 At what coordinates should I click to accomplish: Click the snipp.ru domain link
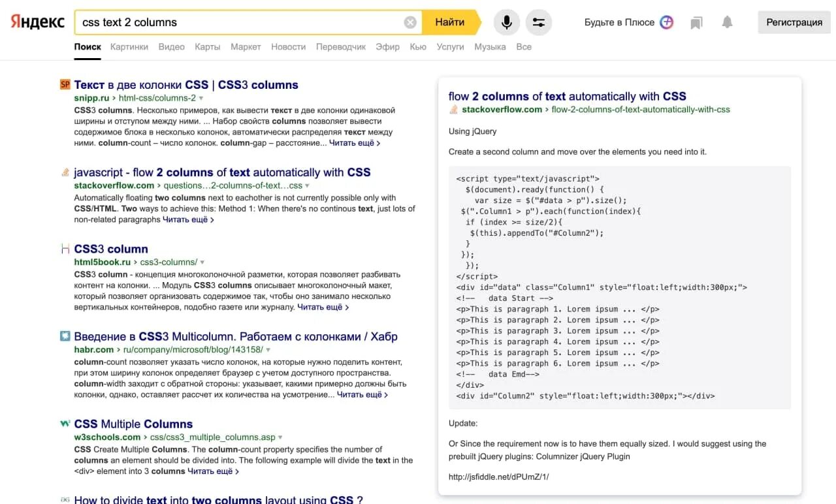click(91, 99)
